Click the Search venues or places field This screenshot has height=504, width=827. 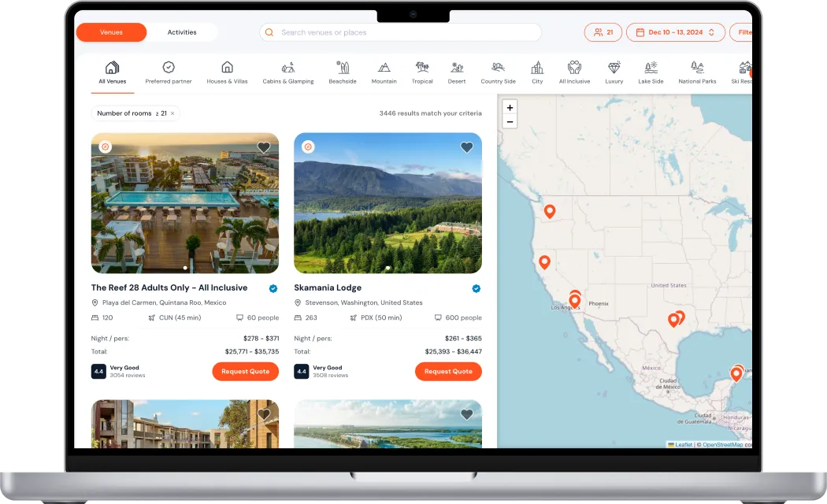402,32
